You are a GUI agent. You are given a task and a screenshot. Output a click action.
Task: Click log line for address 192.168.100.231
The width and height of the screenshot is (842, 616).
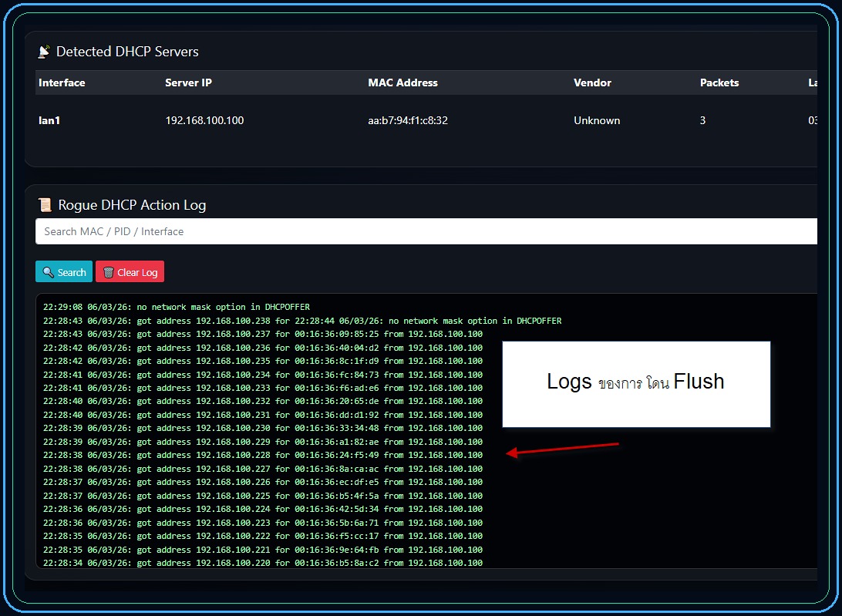tap(263, 415)
